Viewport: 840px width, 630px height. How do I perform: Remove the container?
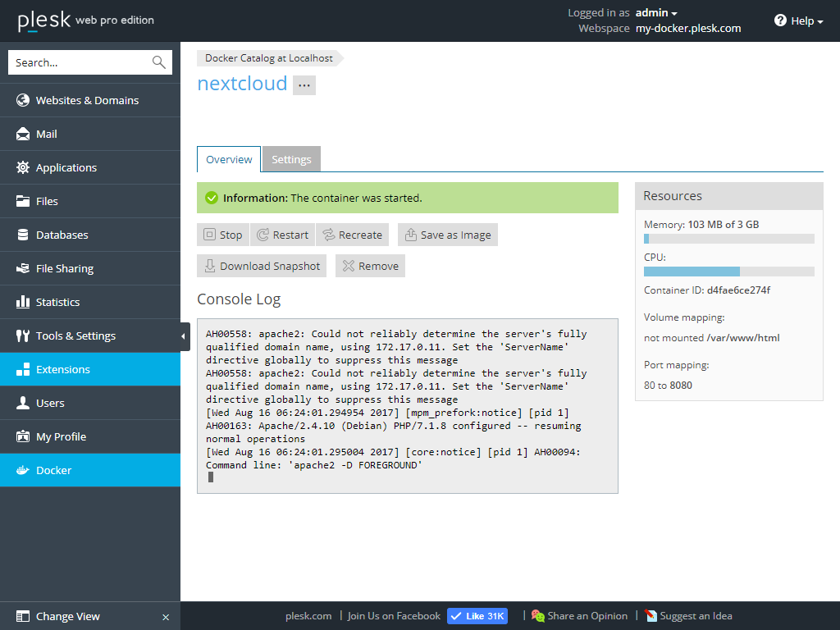pos(370,266)
